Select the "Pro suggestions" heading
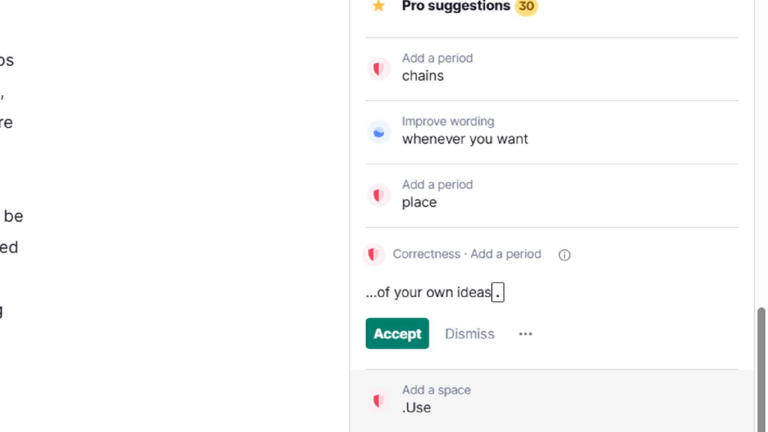Viewport: 768px width, 432px height. tap(455, 6)
